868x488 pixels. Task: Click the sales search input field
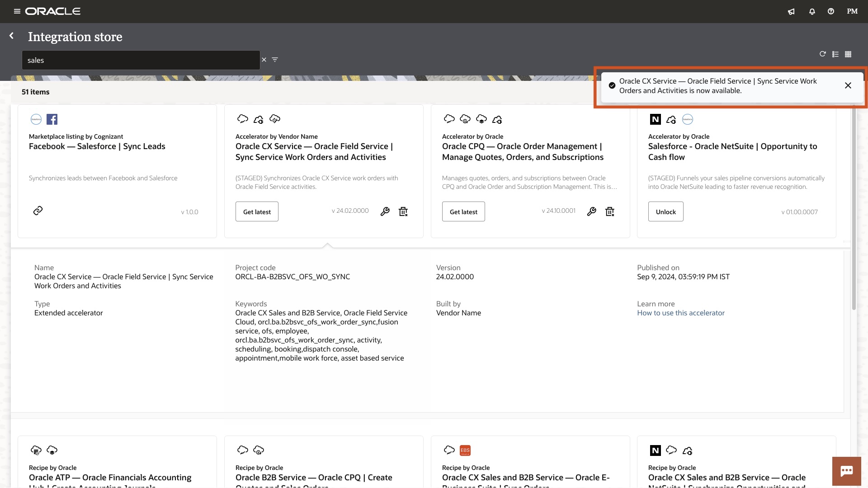coord(140,60)
